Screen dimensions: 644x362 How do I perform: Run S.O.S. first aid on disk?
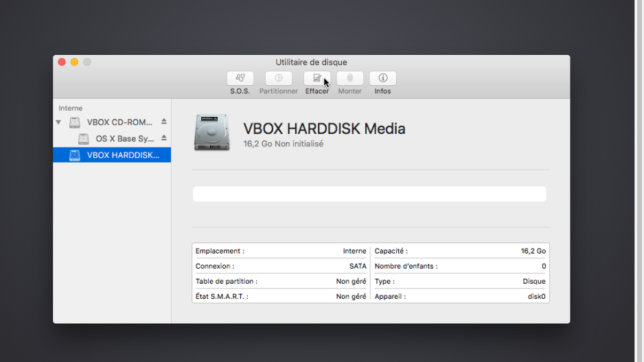point(240,78)
